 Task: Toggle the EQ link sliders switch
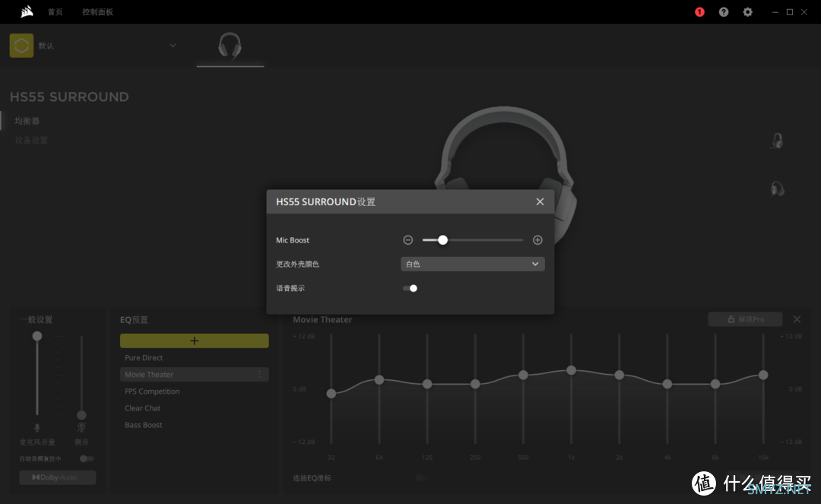click(x=421, y=478)
